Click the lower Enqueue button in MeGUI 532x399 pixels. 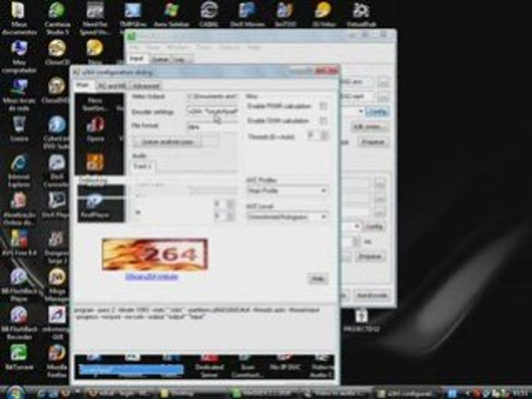click(371, 257)
